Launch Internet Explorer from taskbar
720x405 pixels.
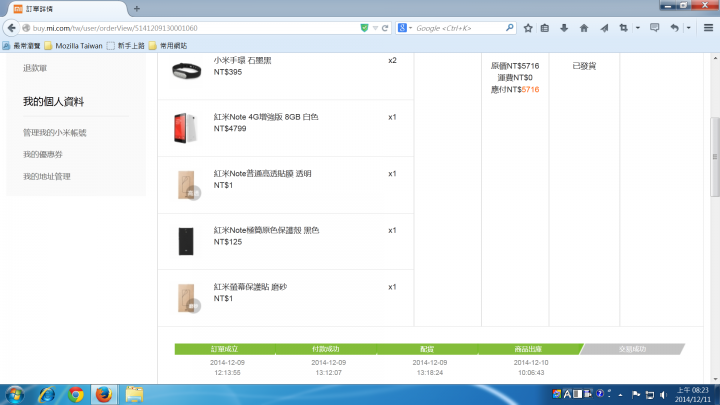(x=46, y=395)
